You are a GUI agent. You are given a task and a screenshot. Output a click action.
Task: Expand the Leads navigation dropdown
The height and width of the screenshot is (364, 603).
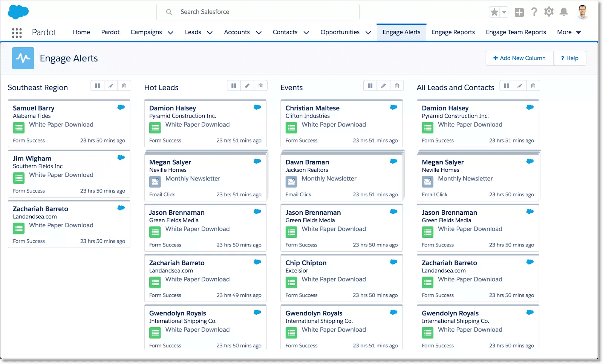210,32
